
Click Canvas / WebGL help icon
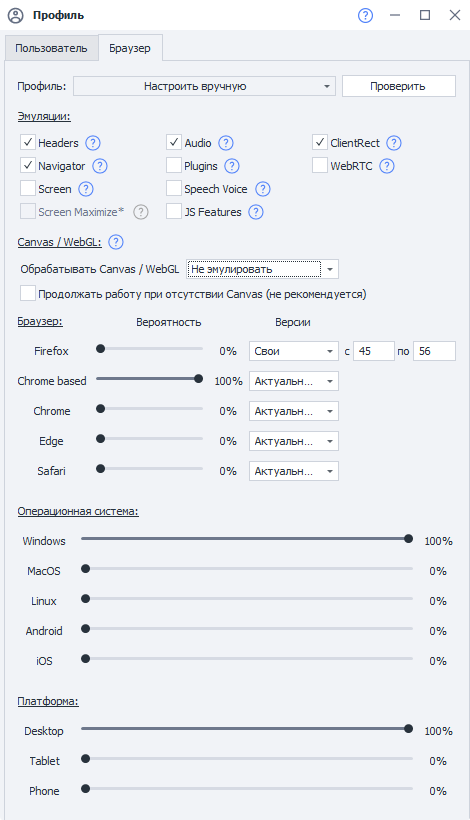pyautogui.click(x=116, y=242)
